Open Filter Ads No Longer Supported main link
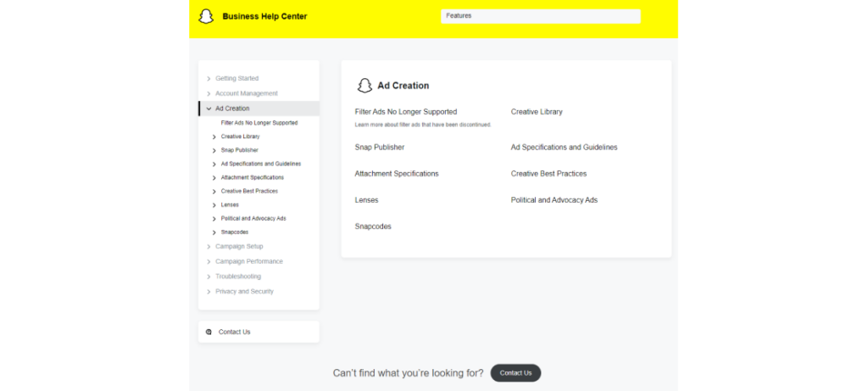This screenshot has height=391, width=868. tap(406, 112)
